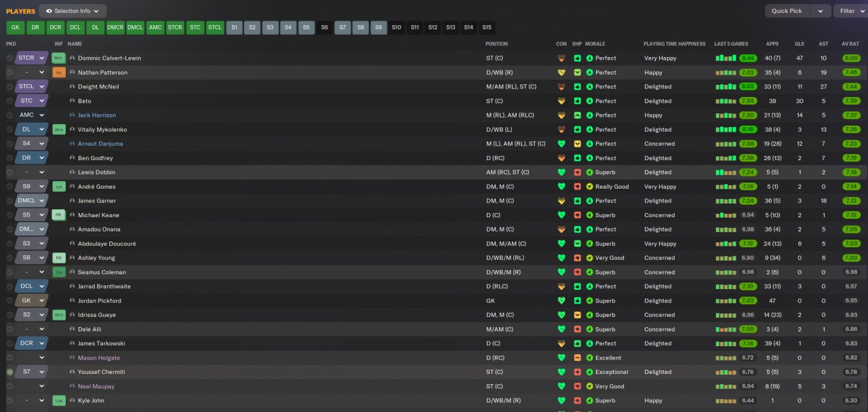Click the profile icon next to Beto
This screenshot has width=868, height=412.
(73, 100)
